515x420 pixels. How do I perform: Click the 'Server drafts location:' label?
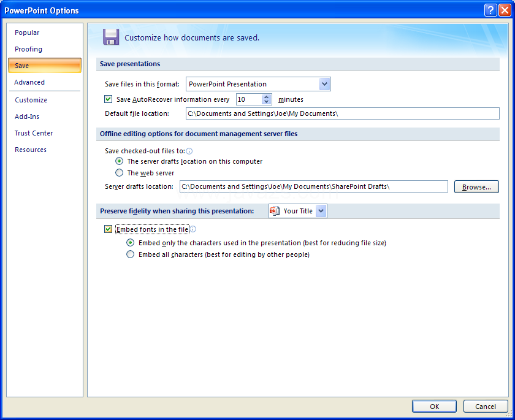[139, 186]
